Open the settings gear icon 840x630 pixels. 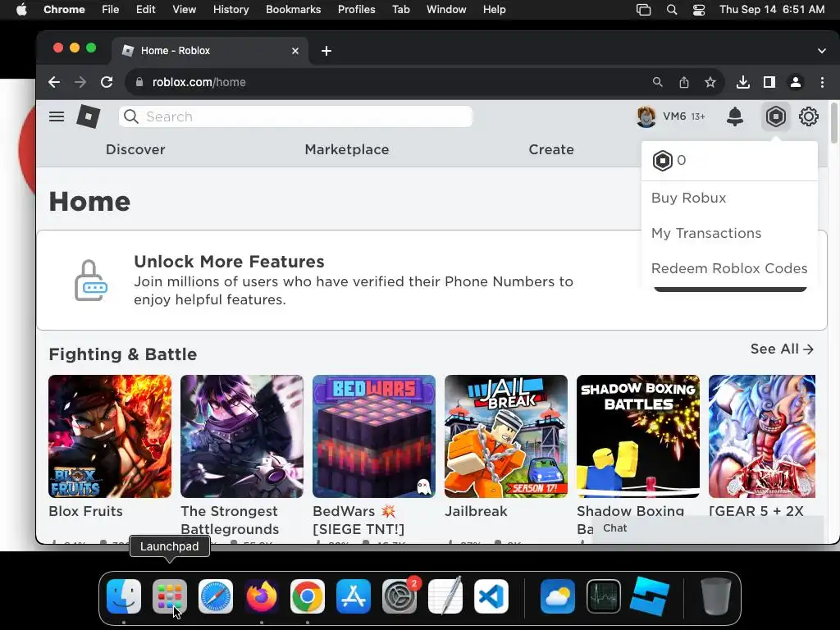(808, 116)
